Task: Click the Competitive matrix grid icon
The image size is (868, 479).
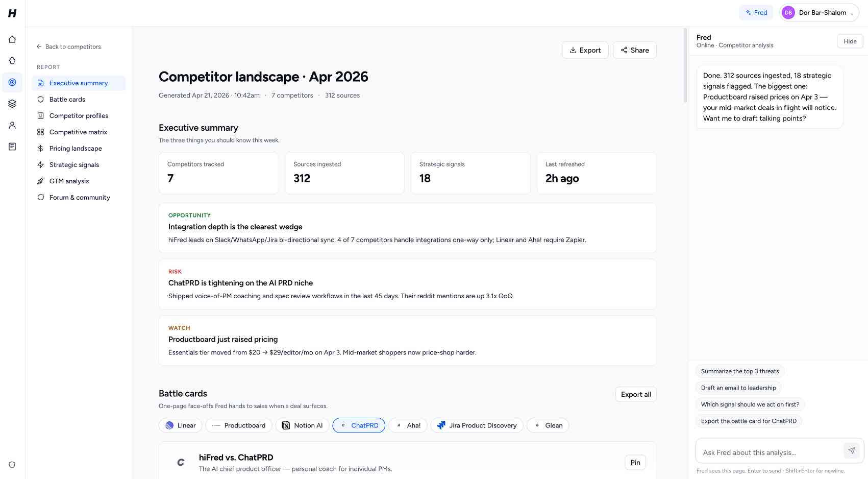Action: (41, 132)
